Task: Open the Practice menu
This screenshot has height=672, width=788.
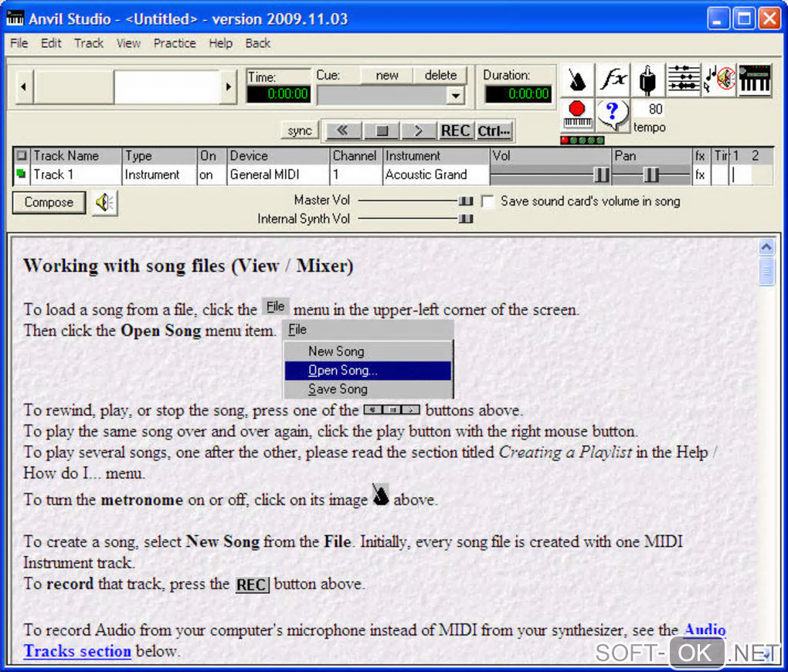Action: pos(175,43)
